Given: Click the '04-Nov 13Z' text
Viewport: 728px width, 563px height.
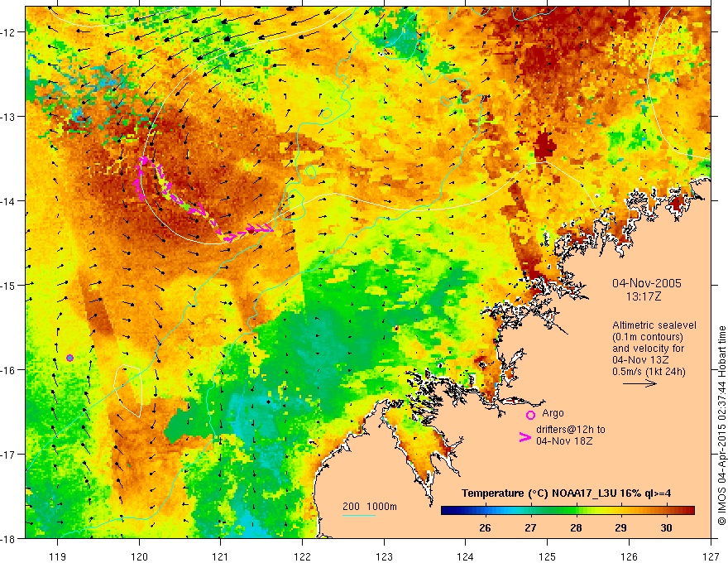Looking at the screenshot, I should coord(640,360).
